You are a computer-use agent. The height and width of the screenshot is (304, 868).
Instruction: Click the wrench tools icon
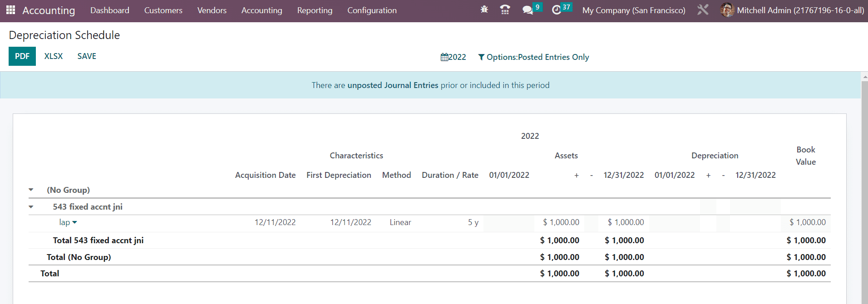(702, 10)
